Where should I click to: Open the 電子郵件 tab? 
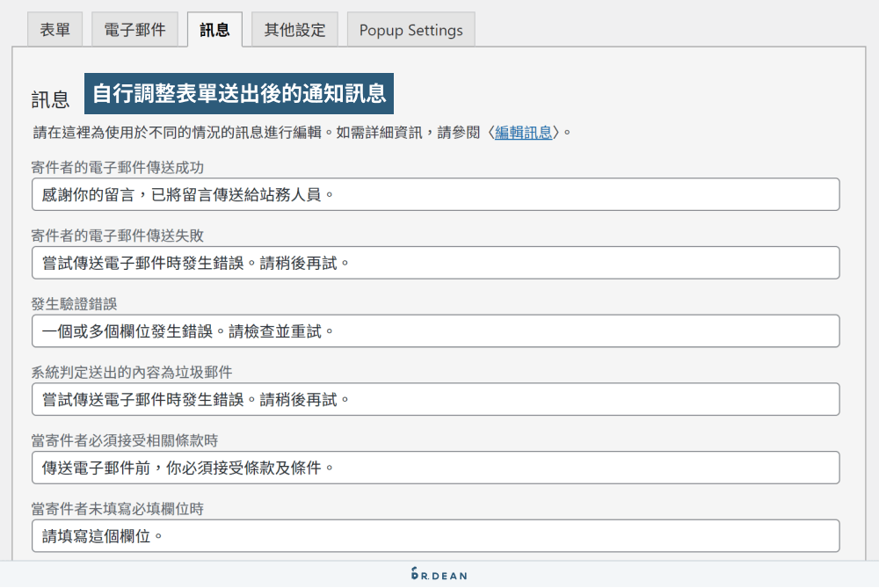pos(134,29)
